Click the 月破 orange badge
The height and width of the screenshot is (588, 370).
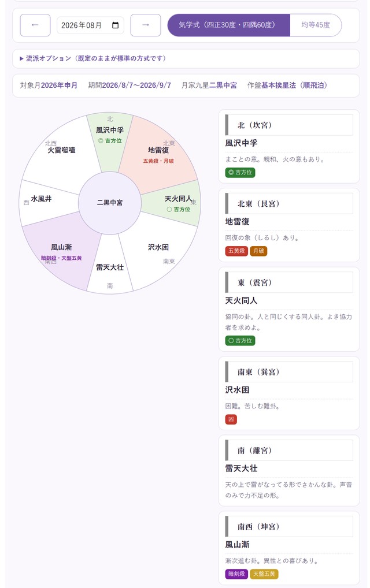click(258, 251)
